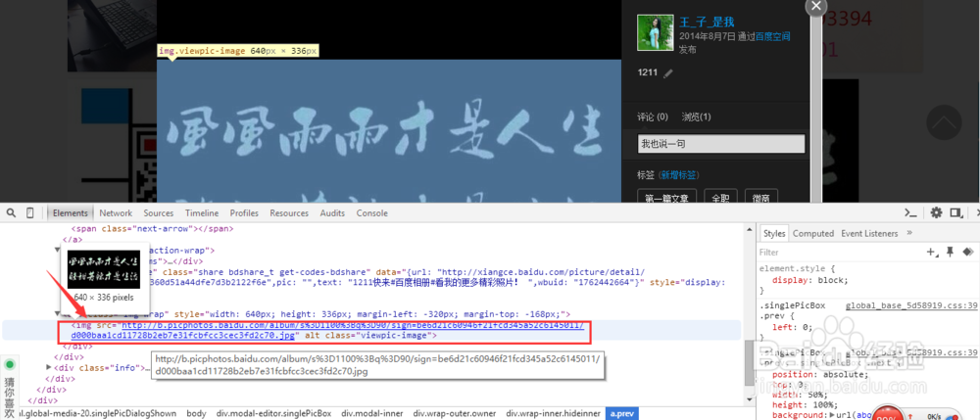Select div.wrap-inner.hideinner breadcrumb
The image size is (980, 420).
click(553, 413)
